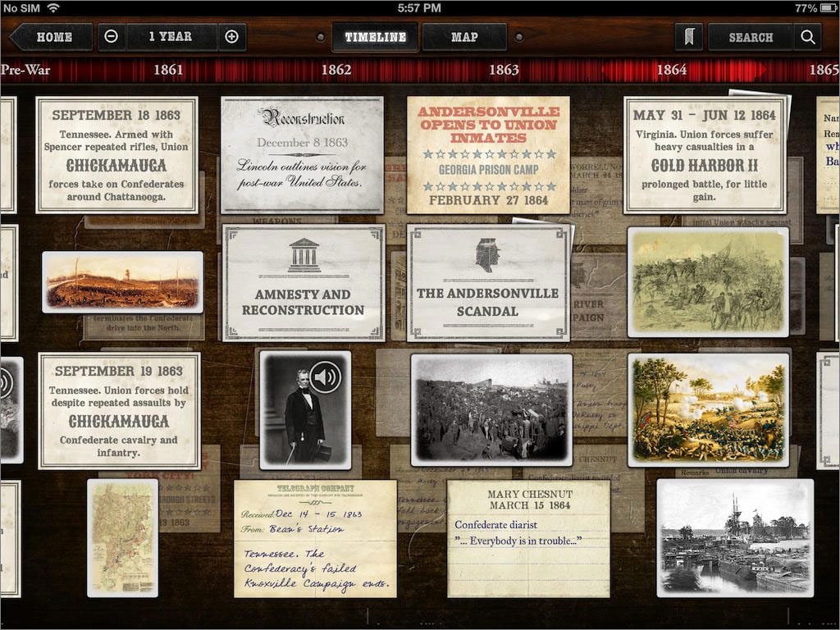840x630 pixels.
Task: Open the harbor ships photograph thumbnail
Action: (x=735, y=538)
